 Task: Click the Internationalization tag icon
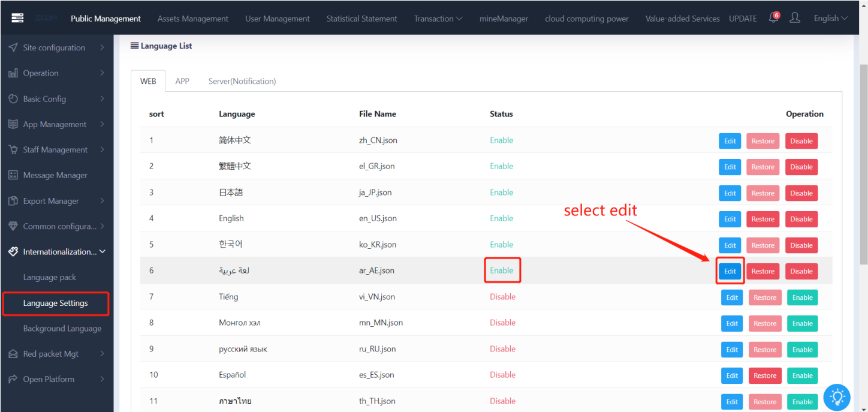13,252
